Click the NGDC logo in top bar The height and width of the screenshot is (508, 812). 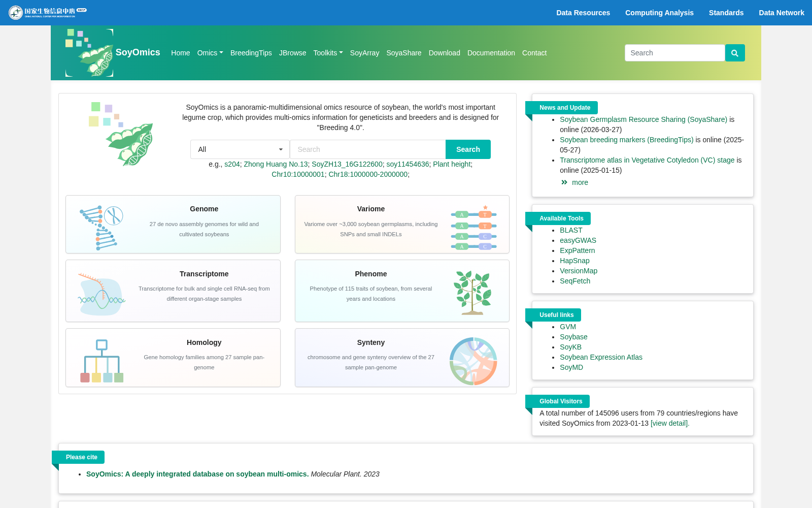pyautogui.click(x=47, y=12)
